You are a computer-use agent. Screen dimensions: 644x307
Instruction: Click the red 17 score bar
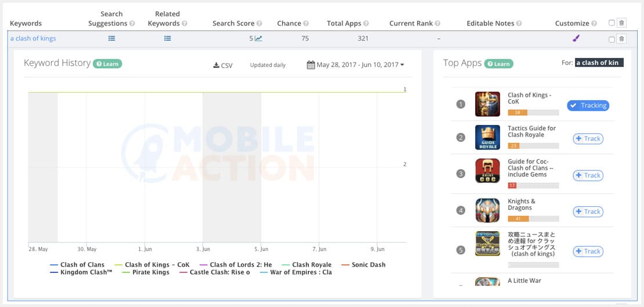pos(512,186)
